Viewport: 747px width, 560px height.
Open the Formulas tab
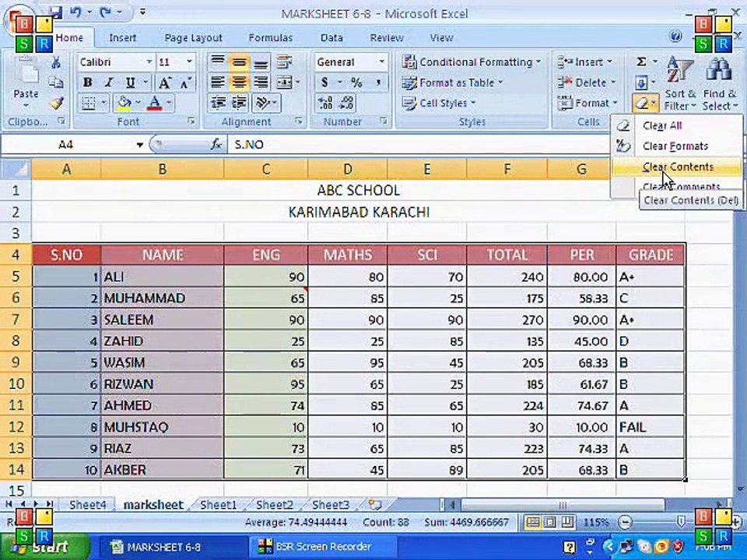point(270,37)
